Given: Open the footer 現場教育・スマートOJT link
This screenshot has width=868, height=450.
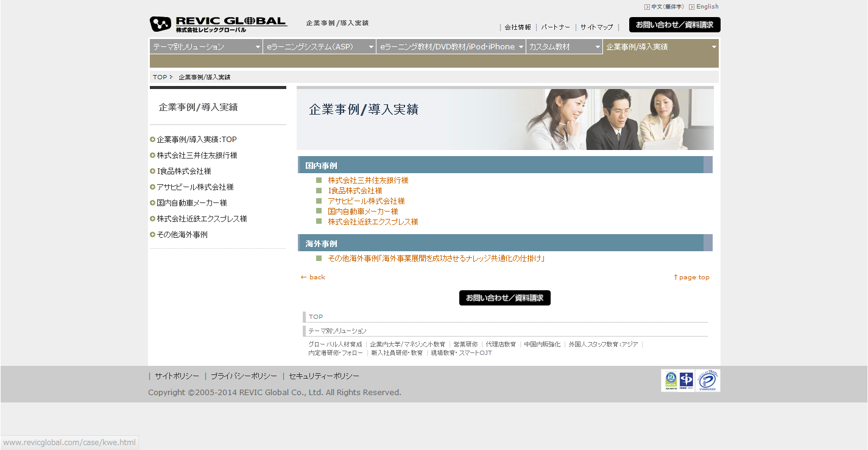Looking at the screenshot, I should [x=462, y=353].
